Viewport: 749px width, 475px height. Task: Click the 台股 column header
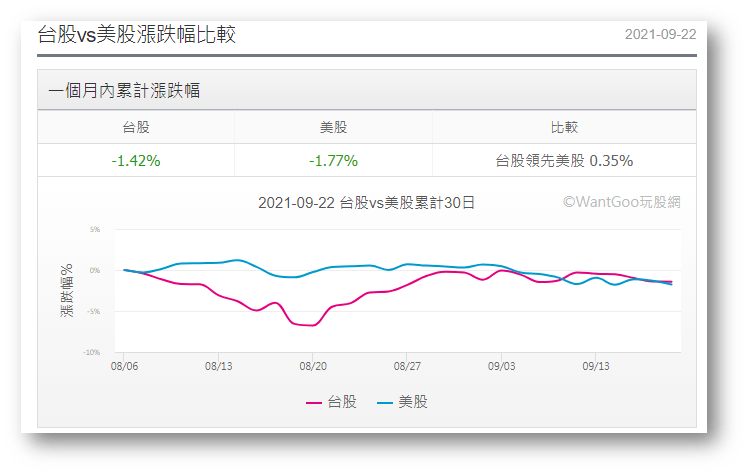(136, 127)
